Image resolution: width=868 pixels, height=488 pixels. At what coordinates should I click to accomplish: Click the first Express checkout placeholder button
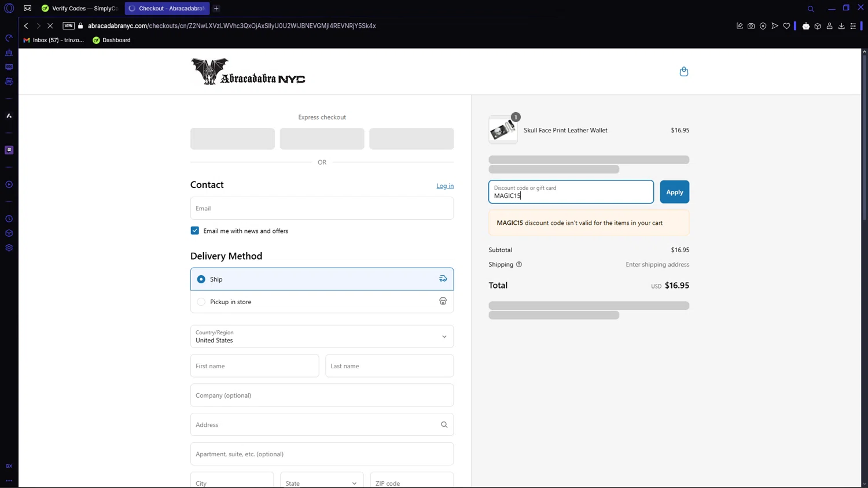pyautogui.click(x=233, y=139)
